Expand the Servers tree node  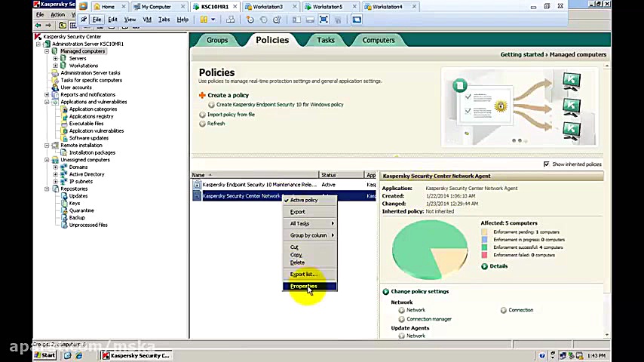tap(56, 59)
